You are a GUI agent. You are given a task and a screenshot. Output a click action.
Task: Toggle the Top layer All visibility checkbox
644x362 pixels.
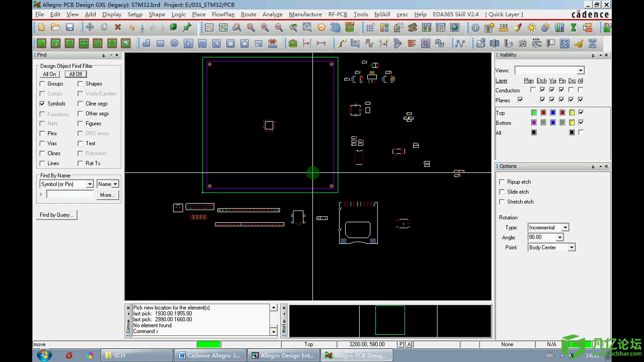(581, 113)
